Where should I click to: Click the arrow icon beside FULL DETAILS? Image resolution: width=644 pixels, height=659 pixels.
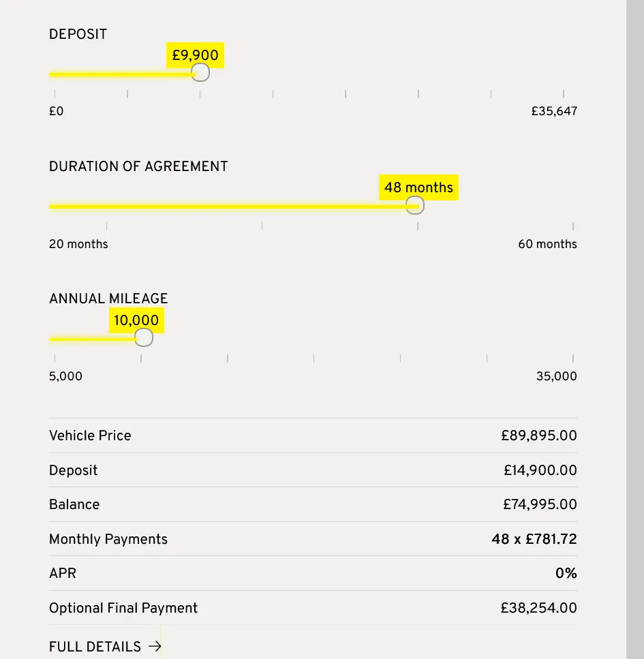pyautogui.click(x=155, y=647)
